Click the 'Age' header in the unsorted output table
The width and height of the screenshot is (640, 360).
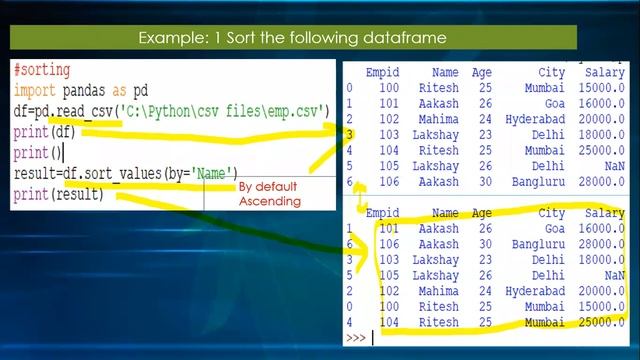click(481, 73)
